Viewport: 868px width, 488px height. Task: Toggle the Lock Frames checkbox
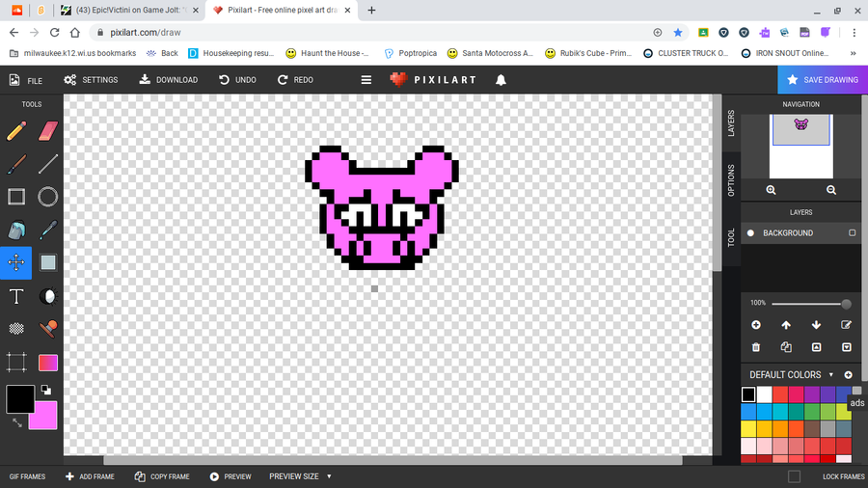(795, 476)
